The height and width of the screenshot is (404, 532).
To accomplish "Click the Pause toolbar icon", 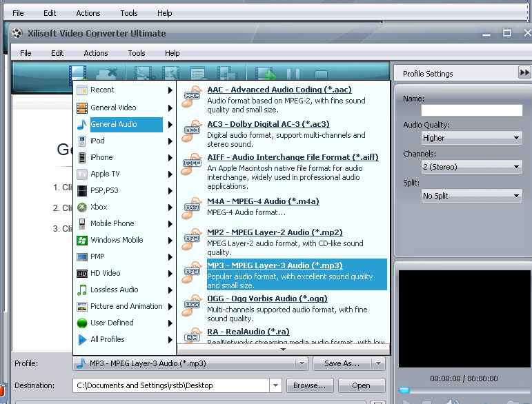I will click(293, 74).
